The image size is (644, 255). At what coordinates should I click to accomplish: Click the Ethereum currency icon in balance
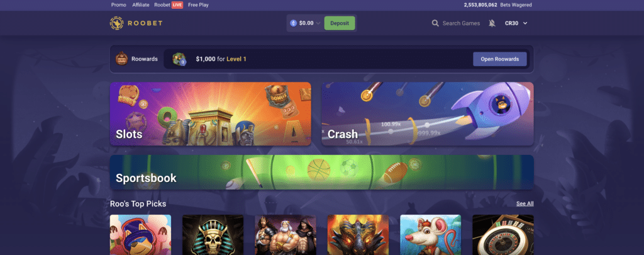pos(293,23)
